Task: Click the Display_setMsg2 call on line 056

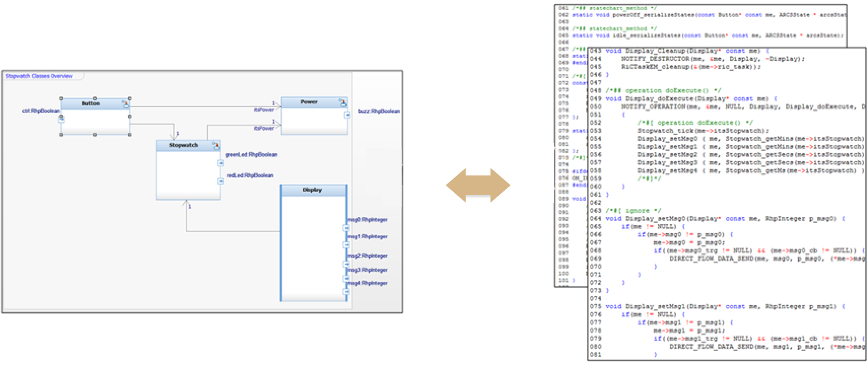Action: pyautogui.click(x=751, y=155)
